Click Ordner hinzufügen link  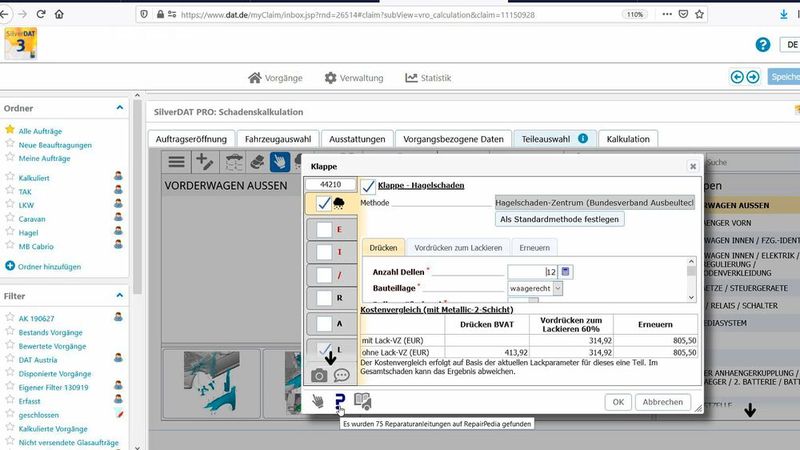coord(43,266)
